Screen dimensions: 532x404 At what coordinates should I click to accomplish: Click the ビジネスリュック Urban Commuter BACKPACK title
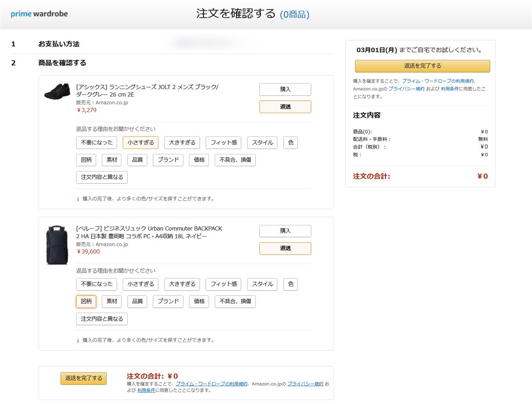149,232
